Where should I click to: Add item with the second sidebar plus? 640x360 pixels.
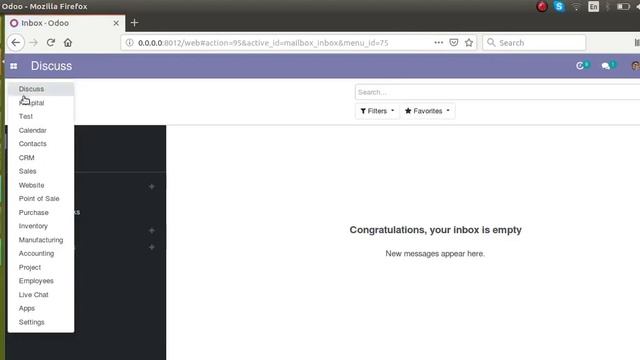click(x=151, y=231)
